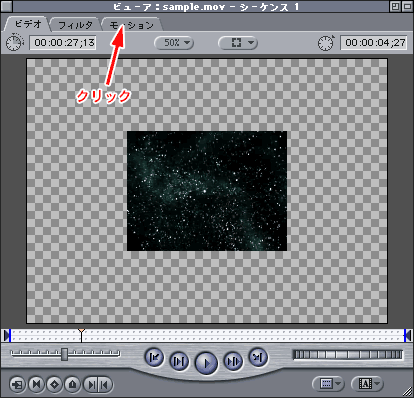
Task: Click the current timecode field 00:00:04;27
Action: click(374, 43)
